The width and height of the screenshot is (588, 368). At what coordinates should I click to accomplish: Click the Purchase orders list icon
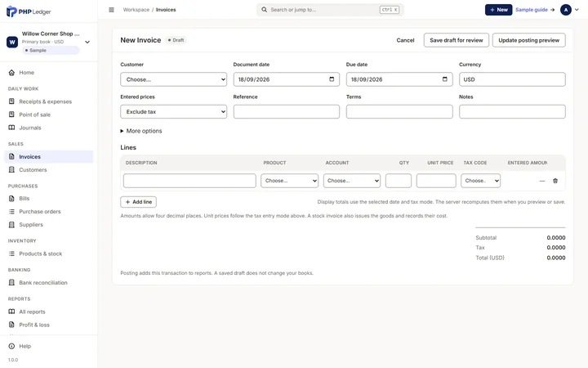click(x=11, y=212)
